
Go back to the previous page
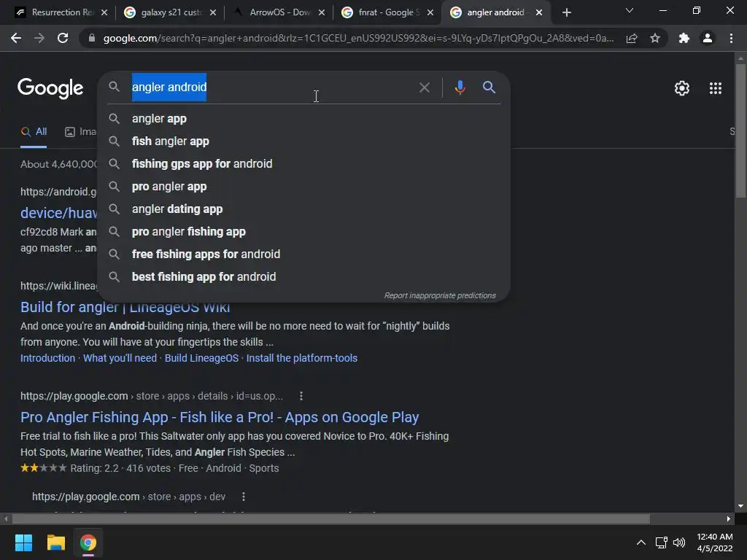(16, 38)
